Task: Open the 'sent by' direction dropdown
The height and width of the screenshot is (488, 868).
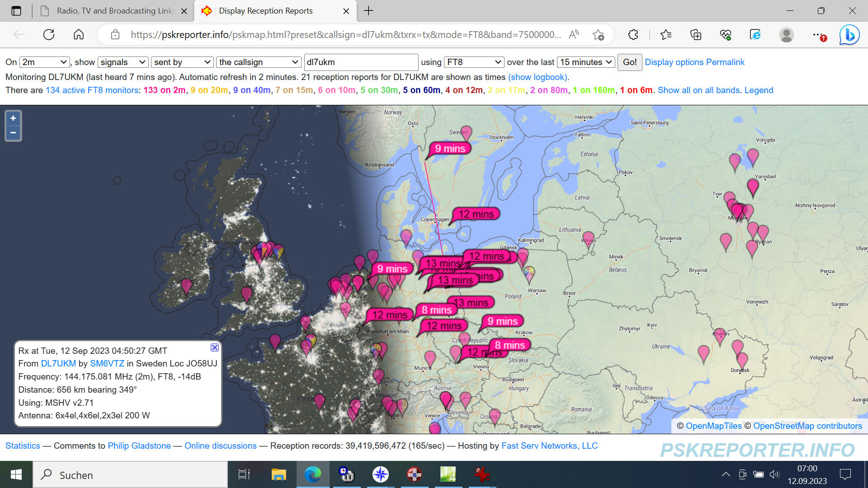Action: point(182,62)
